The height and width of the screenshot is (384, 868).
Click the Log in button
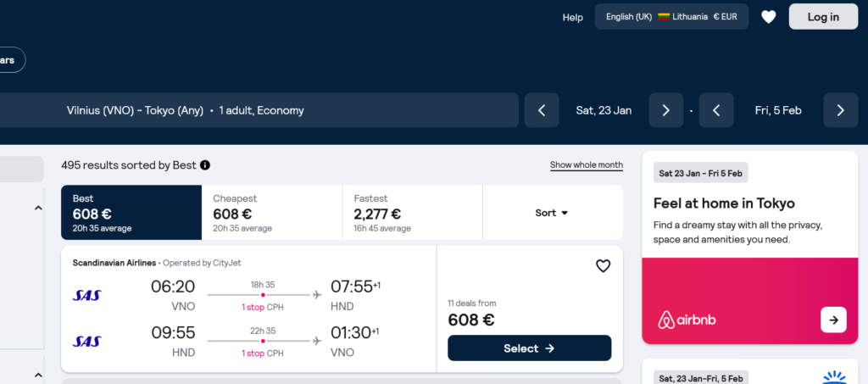coord(823,17)
